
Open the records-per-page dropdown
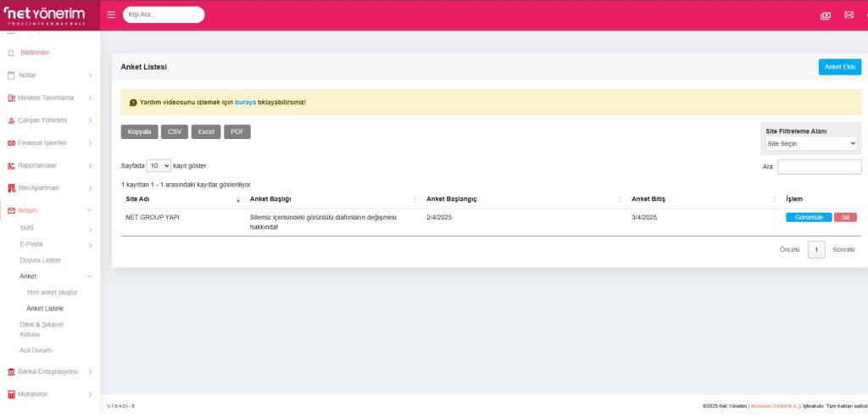pyautogui.click(x=159, y=165)
